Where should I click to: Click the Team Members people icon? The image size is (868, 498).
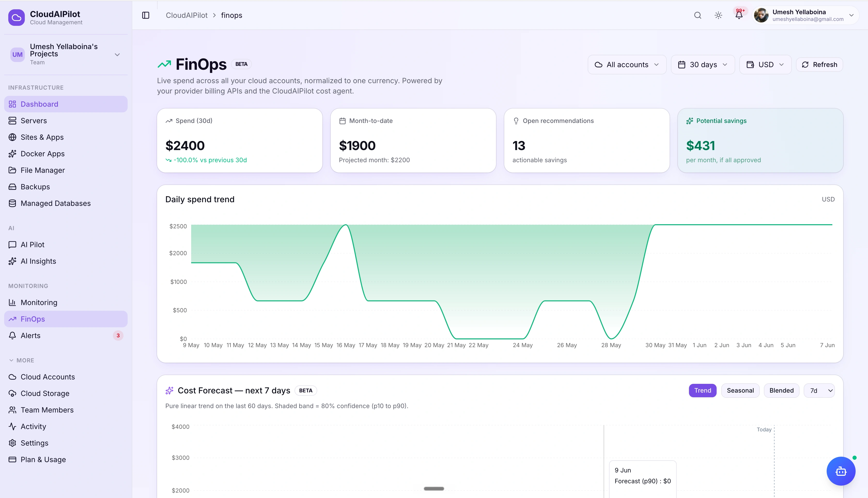(12, 410)
